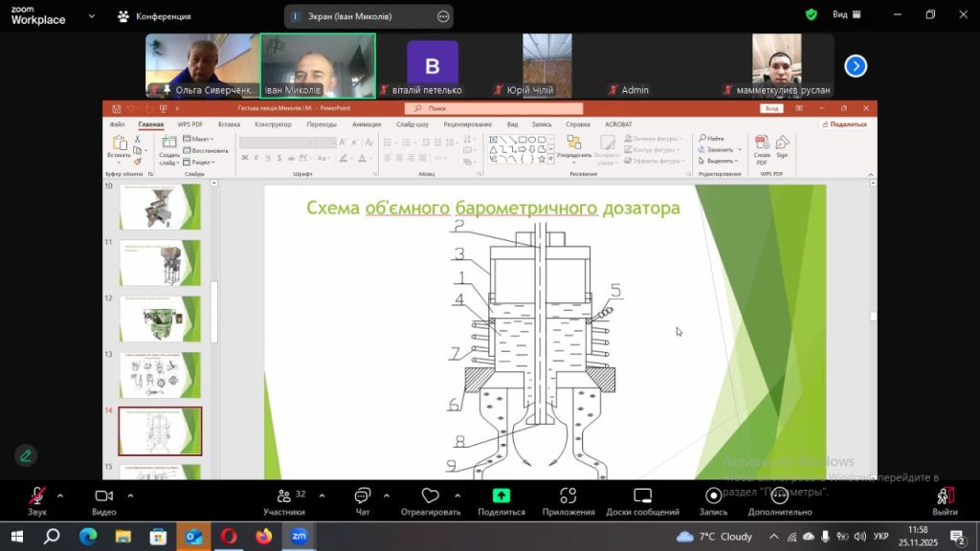
Task: Click the green Поделиться share button
Action: pyautogui.click(x=501, y=496)
